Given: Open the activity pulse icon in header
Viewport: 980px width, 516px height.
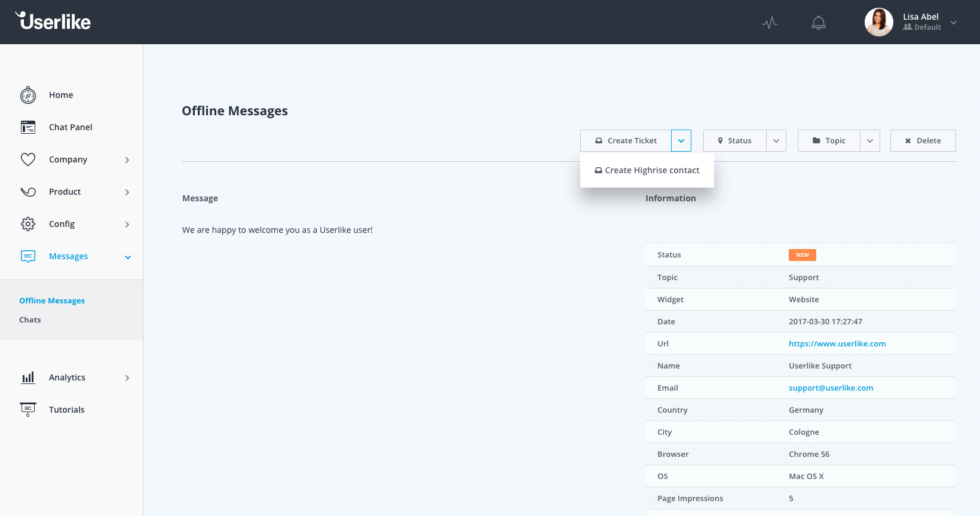Looking at the screenshot, I should [x=770, y=23].
